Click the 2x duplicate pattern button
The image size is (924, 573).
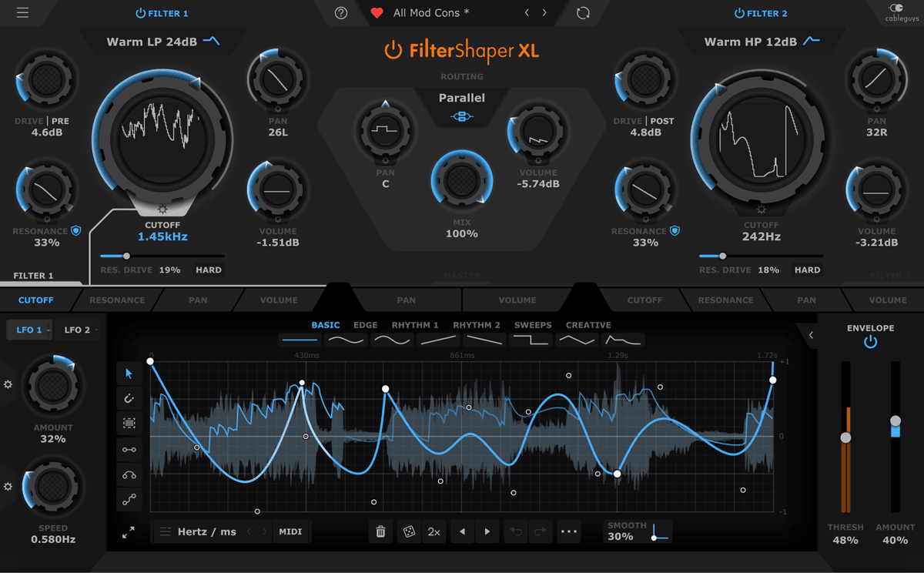click(433, 531)
